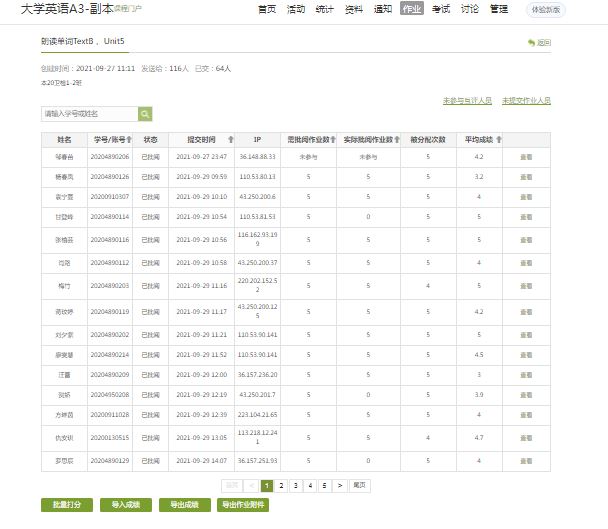The width and height of the screenshot is (608, 529).
Task: Click the submit time 2021-09-29 12:00
Action: pos(202,375)
